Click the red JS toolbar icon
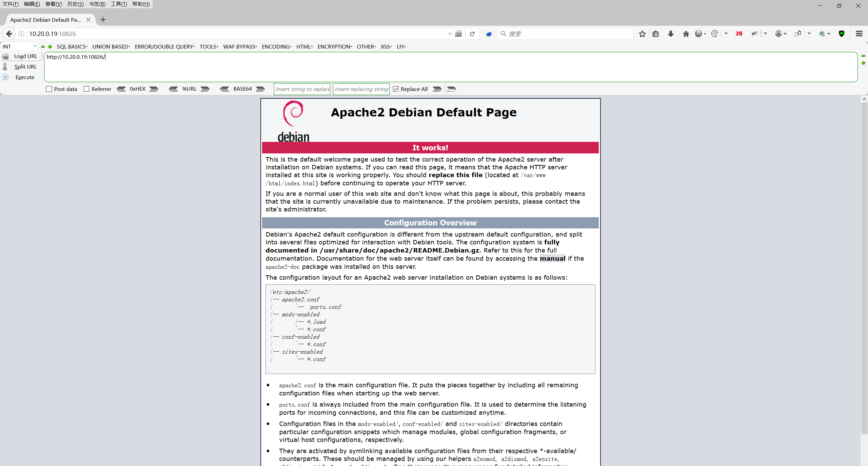Image resolution: width=868 pixels, height=466 pixels. [739, 34]
